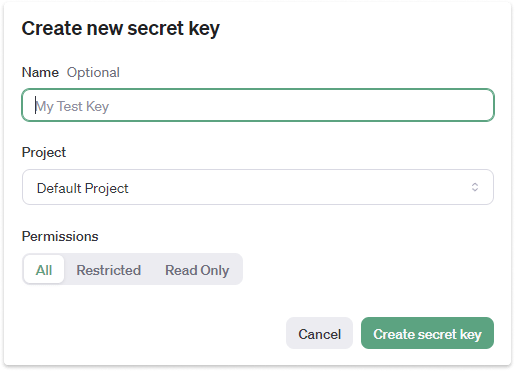Click the up-down chevron icon in Project selector
Viewport: 515px width, 371px height.
[475, 187]
